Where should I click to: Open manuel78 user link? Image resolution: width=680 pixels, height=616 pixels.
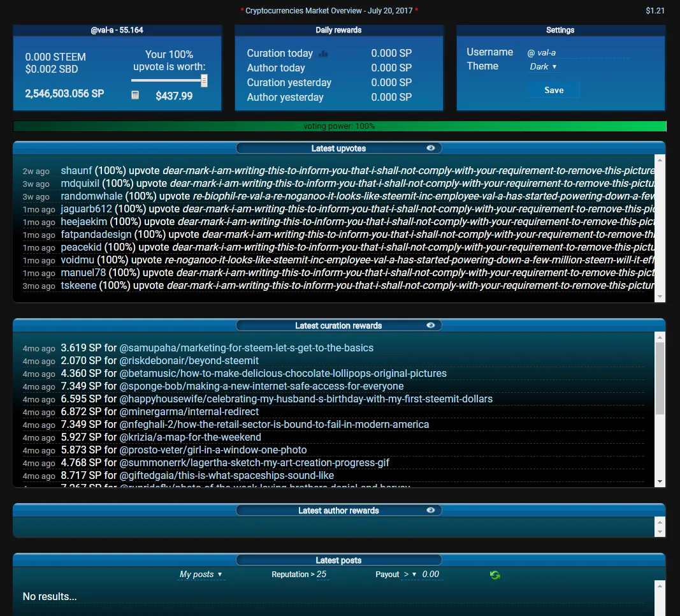click(83, 272)
